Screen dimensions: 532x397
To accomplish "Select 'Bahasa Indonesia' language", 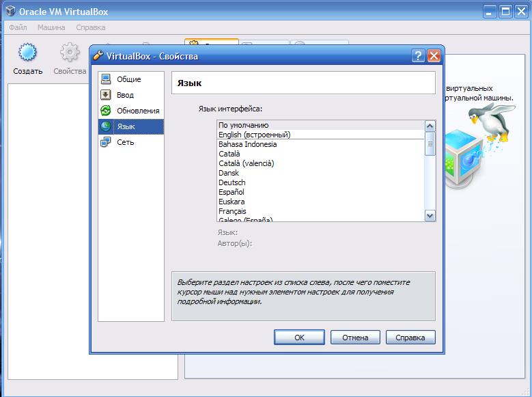I will click(x=320, y=144).
